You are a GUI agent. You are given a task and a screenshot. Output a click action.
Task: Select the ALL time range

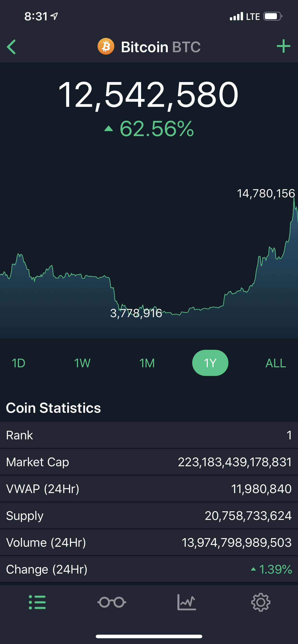(275, 363)
